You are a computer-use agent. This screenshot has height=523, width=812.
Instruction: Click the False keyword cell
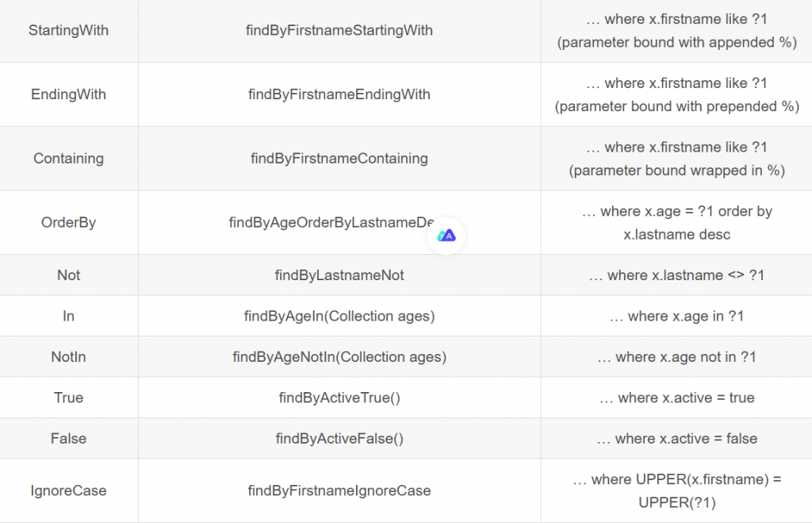click(68, 439)
